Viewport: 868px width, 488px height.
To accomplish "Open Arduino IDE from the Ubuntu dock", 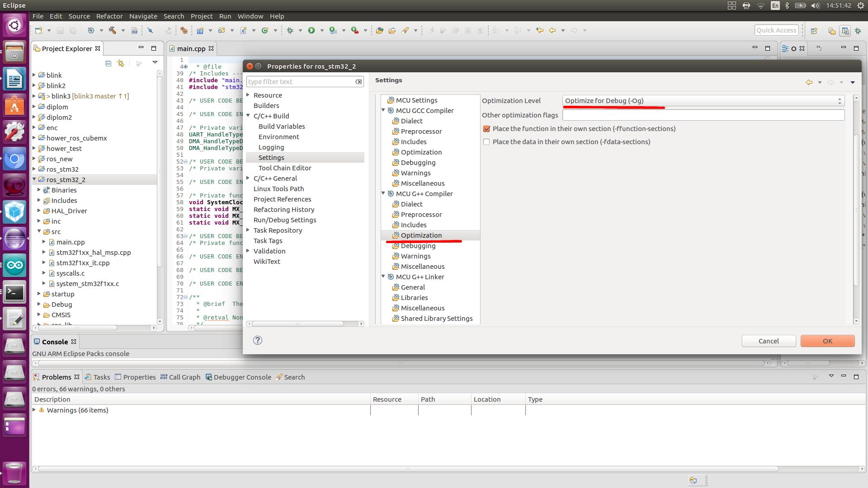I will 14,265.
